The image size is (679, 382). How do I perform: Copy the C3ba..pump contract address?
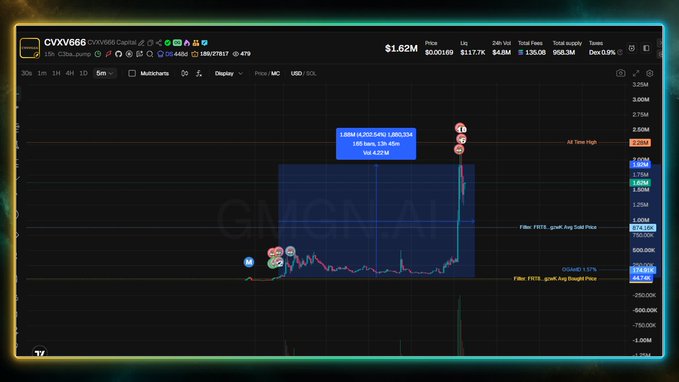[74, 54]
